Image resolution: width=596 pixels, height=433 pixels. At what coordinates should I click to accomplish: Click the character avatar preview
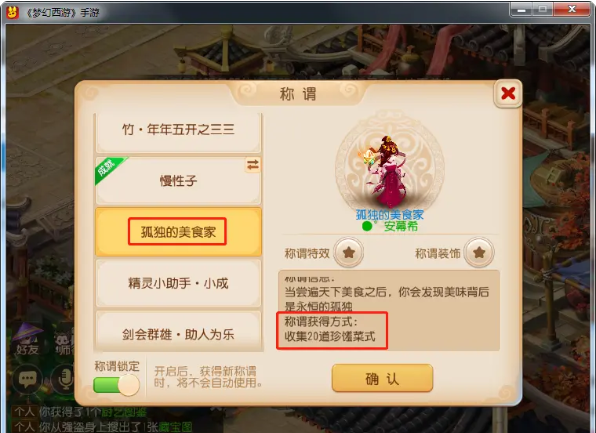[x=387, y=171]
